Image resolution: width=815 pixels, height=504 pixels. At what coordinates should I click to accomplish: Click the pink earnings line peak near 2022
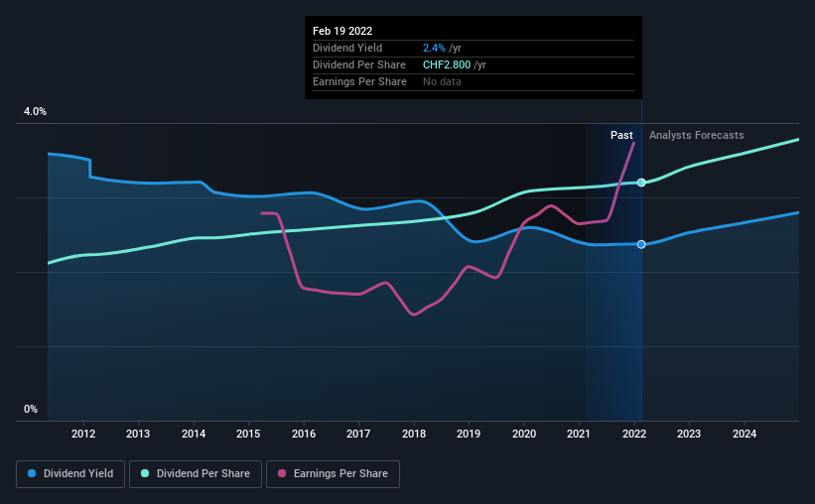633,144
